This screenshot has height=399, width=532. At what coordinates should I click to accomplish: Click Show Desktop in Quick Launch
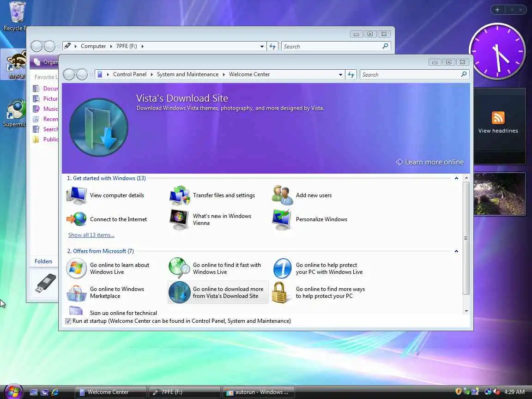[x=34, y=392]
